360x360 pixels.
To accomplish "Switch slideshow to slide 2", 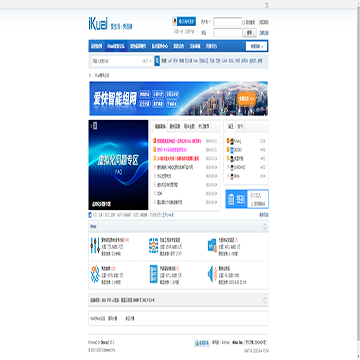I will tap(95, 125).
